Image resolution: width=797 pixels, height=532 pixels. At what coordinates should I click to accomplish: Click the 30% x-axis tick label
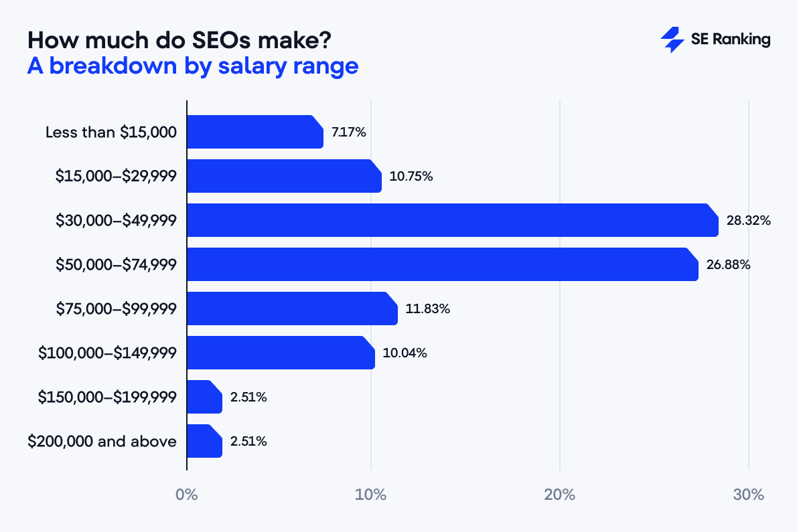[749, 495]
